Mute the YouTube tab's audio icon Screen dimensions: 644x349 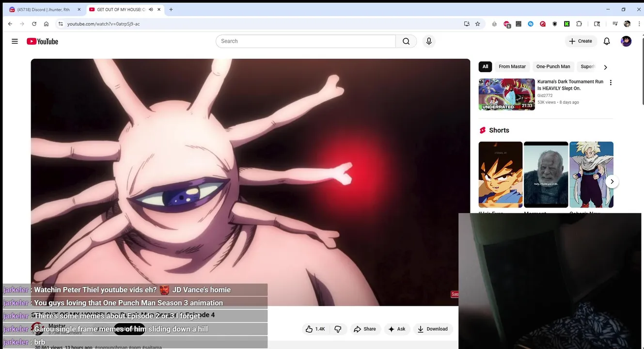(x=151, y=10)
